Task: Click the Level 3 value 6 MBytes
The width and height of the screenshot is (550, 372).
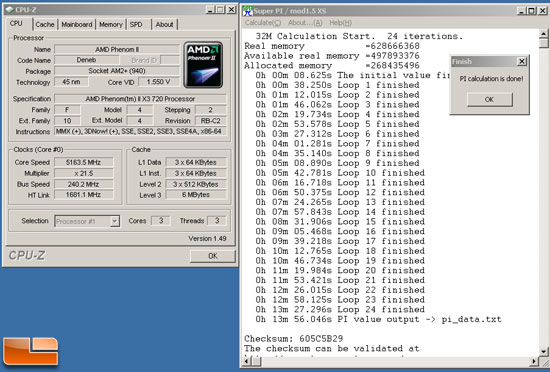Action: pyautogui.click(x=196, y=195)
